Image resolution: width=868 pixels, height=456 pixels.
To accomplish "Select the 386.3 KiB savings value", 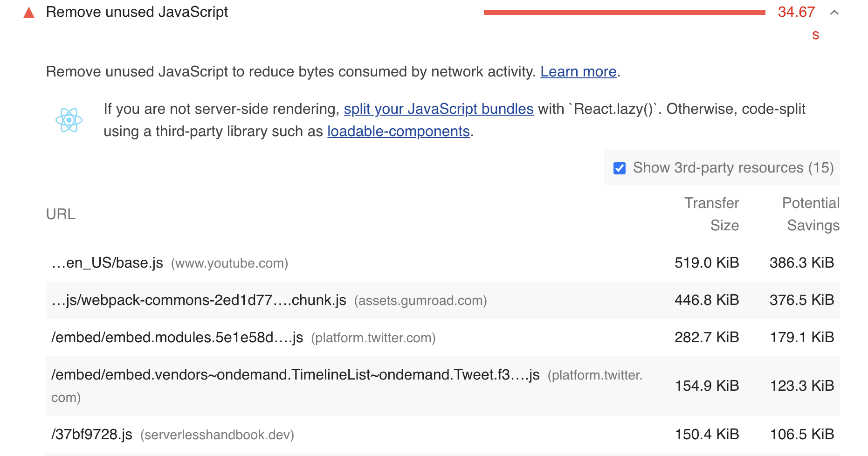I will [x=801, y=263].
